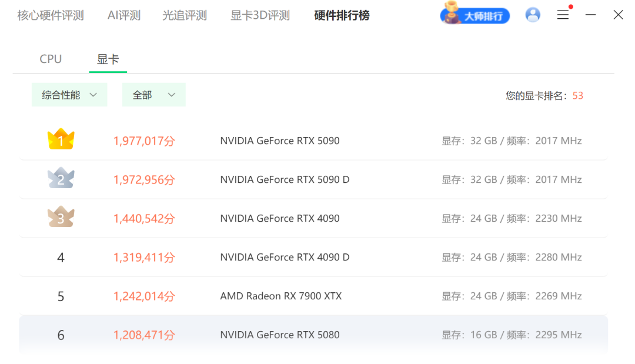This screenshot has width=635, height=364.
Task: Open the 大师排行 master ranking badge
Action: [x=474, y=14]
